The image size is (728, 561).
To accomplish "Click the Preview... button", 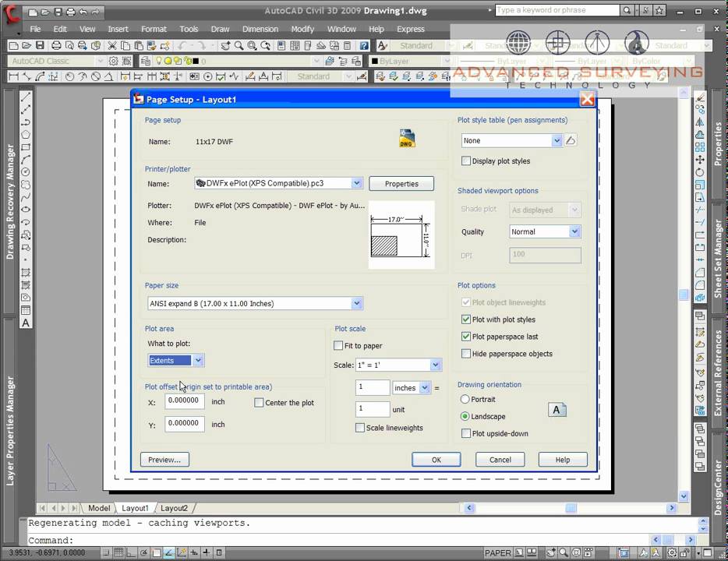I will 164,460.
